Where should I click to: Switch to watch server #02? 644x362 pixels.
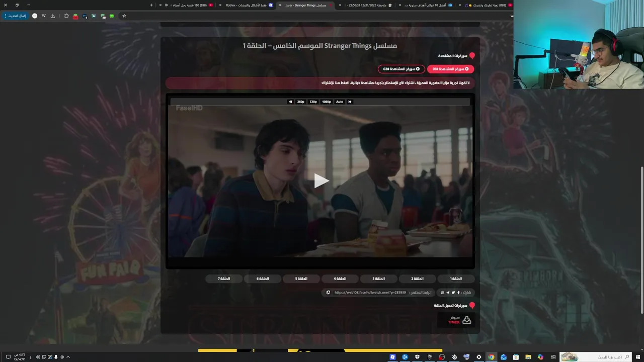pyautogui.click(x=401, y=69)
